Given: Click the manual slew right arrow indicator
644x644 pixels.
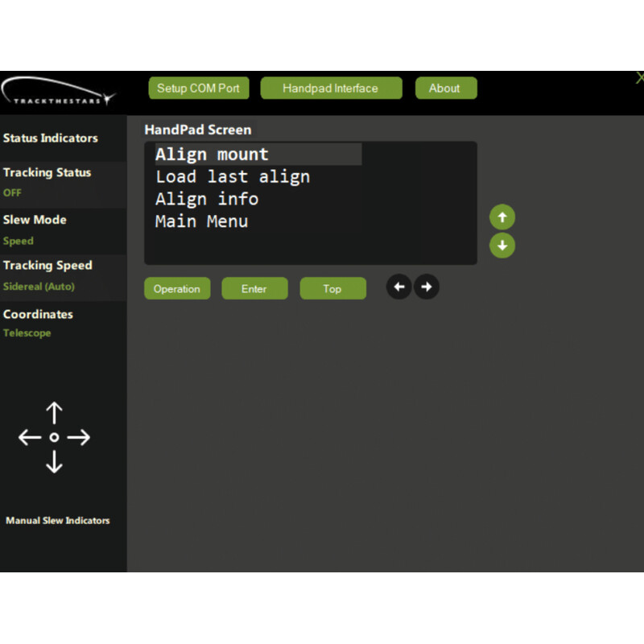Looking at the screenshot, I should 78,438.
